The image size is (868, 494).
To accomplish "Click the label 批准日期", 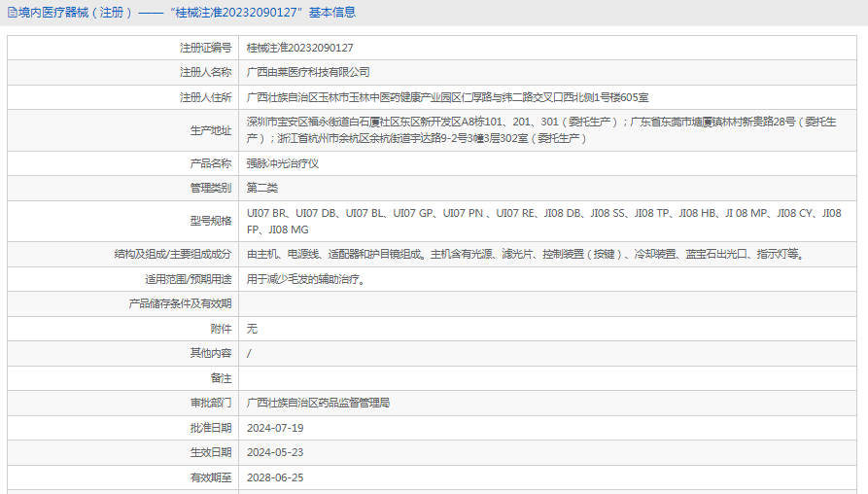I will click(x=211, y=428).
